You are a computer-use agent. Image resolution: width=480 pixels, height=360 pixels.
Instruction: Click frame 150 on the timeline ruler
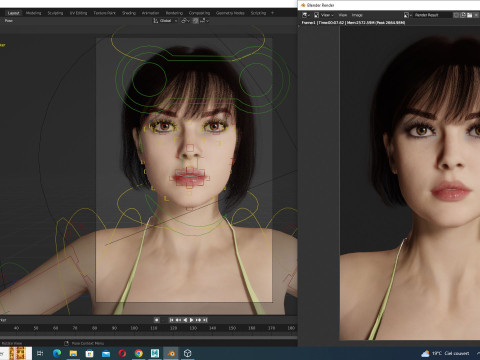(x=232, y=328)
